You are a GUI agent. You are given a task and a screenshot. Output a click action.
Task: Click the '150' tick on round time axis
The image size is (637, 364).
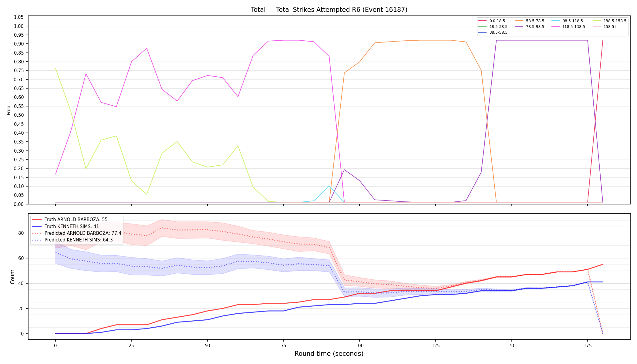click(x=512, y=345)
